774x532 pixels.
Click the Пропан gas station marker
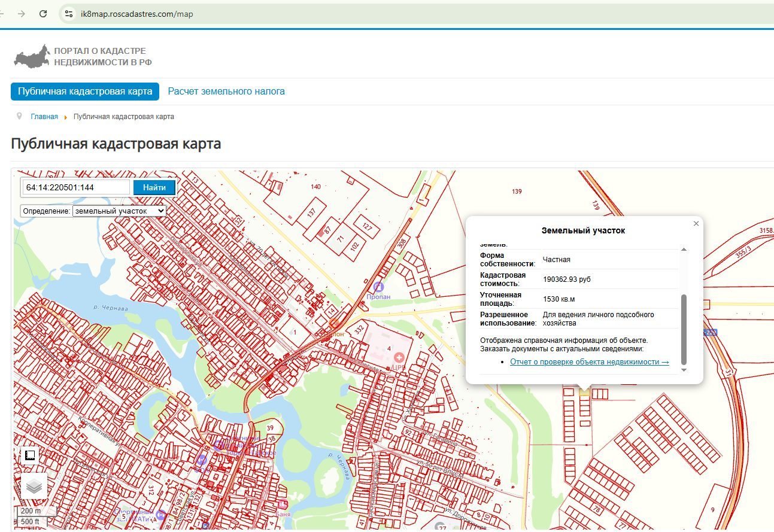pyautogui.click(x=378, y=287)
